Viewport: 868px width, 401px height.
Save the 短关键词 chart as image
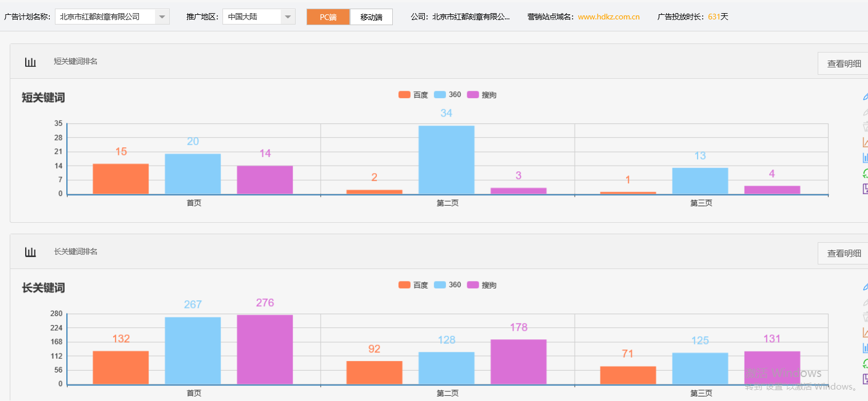pos(865,189)
